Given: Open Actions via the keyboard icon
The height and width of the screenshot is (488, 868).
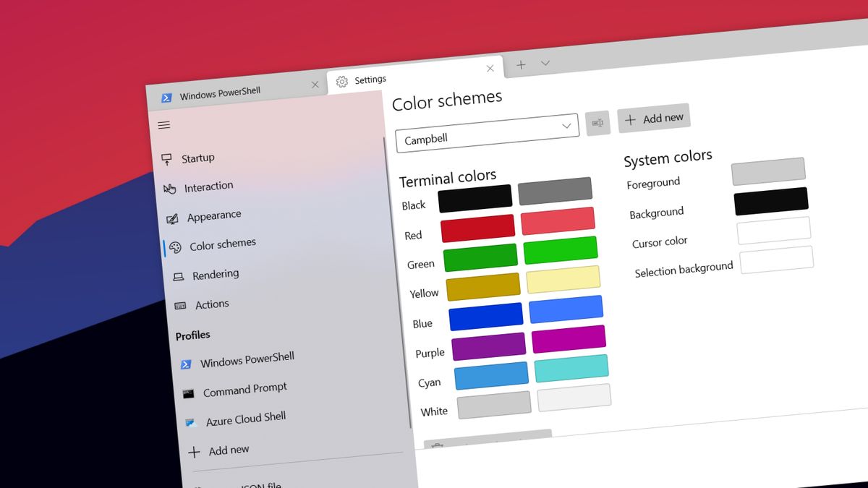Looking at the screenshot, I should [x=182, y=304].
